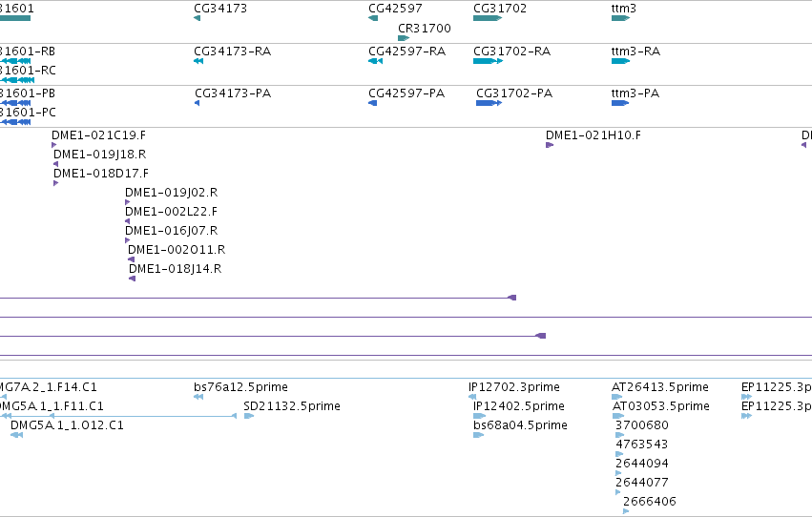This screenshot has width=812, height=517.
Task: Click the 31601-RC transcript label
Action: 27,71
